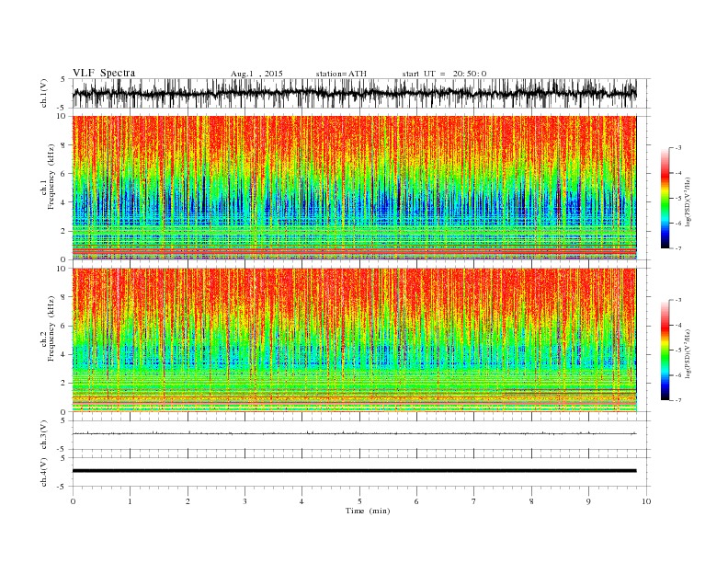The width and height of the screenshot is (728, 563).
Task: Click the "ch.1(V)" waveform axis label
Action: [x=44, y=93]
